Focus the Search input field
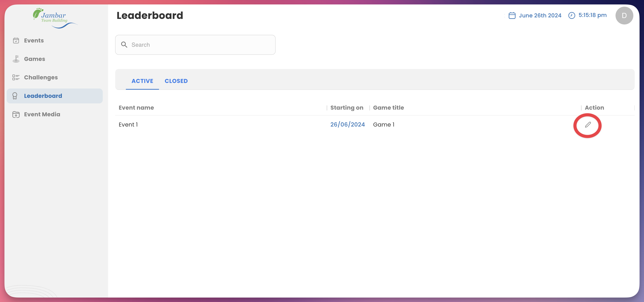This screenshot has width=644, height=302. click(x=200, y=45)
